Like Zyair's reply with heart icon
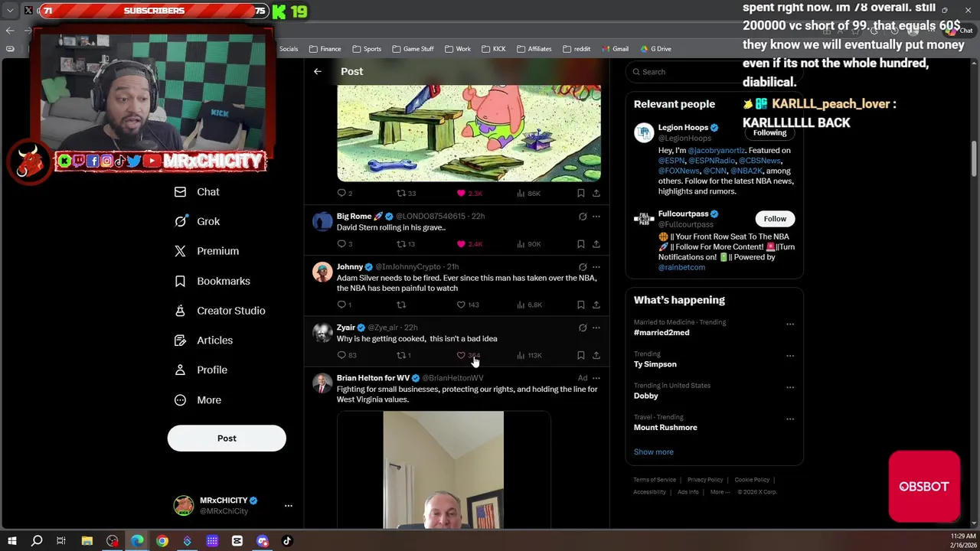980x551 pixels. pos(461,355)
